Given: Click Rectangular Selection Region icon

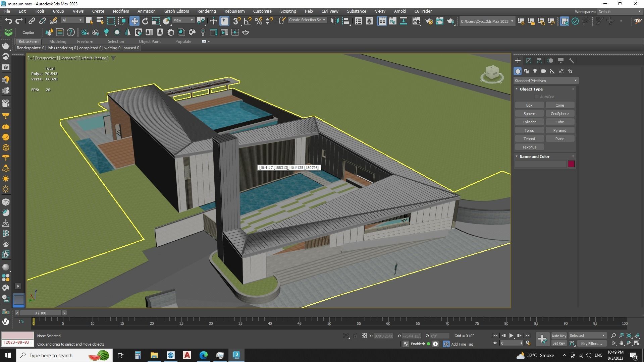Looking at the screenshot, I should click(111, 21).
